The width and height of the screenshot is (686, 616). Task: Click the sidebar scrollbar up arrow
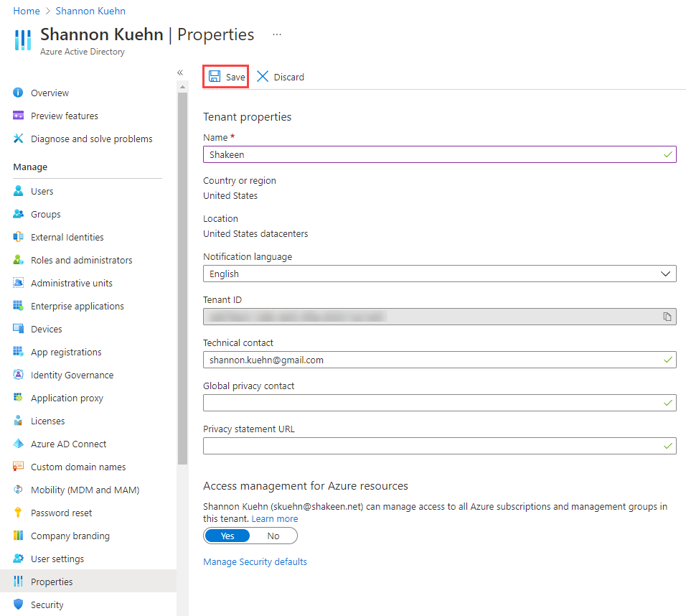[182, 87]
